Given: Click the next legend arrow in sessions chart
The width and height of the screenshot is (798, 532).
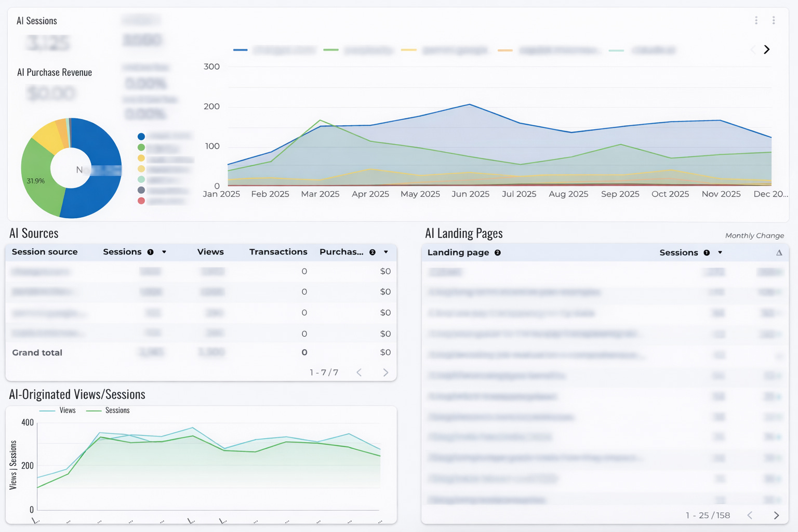Looking at the screenshot, I should point(767,49).
